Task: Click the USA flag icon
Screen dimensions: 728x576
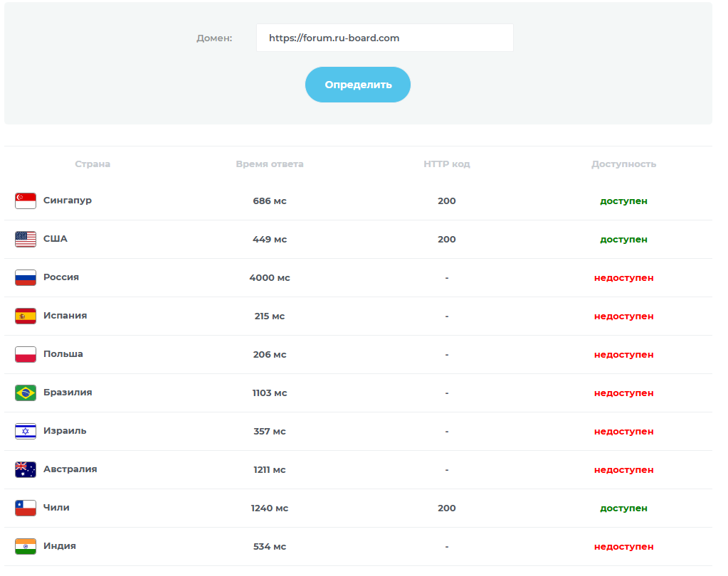Action: point(26,239)
